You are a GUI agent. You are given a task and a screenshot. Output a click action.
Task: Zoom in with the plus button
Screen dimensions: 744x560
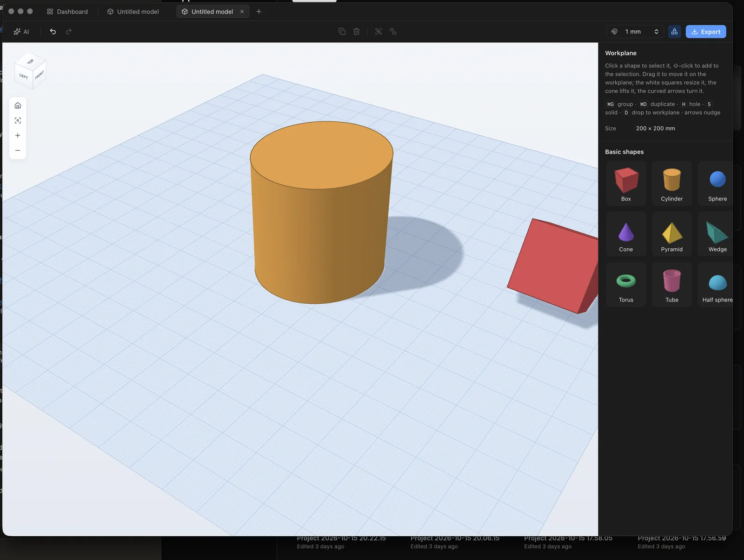[x=18, y=135]
